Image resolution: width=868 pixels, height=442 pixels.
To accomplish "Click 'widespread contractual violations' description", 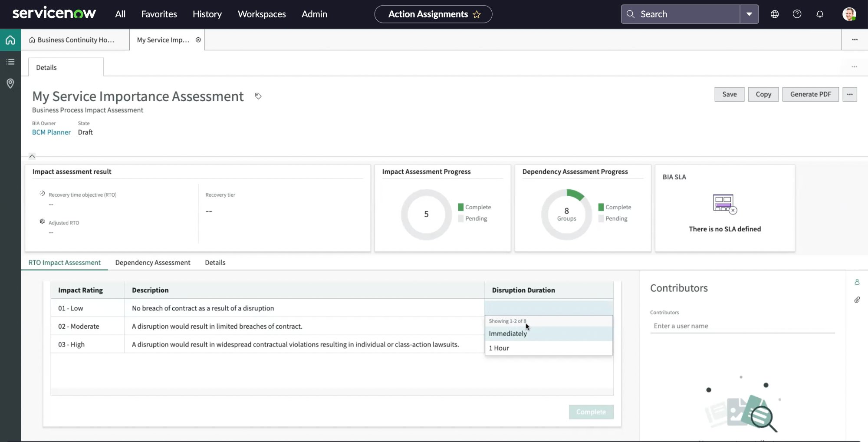I will 295,344.
